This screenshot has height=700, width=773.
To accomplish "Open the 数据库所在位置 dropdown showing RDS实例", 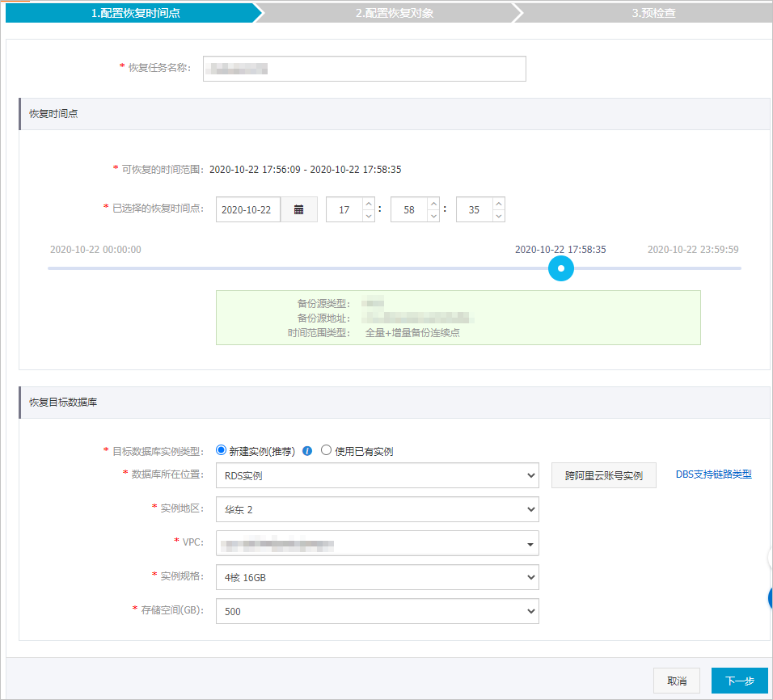I will [x=377, y=475].
